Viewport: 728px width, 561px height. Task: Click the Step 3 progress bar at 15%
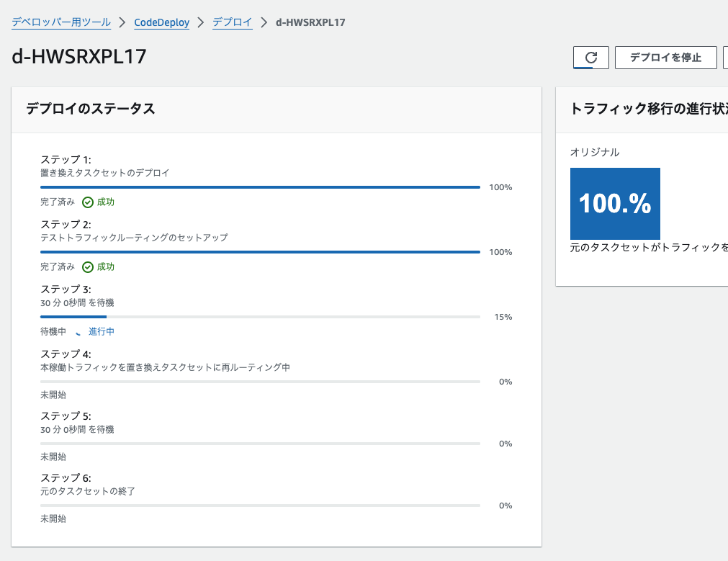click(x=260, y=317)
